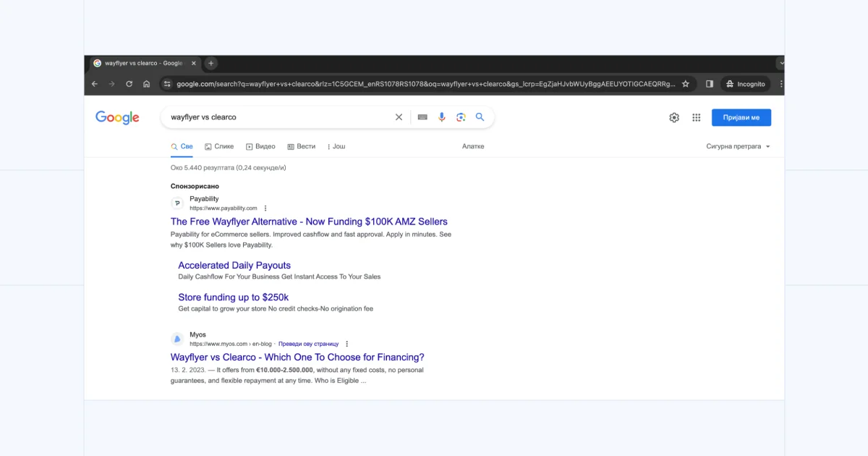Open the tab search chevron
868x456 pixels.
tap(781, 63)
